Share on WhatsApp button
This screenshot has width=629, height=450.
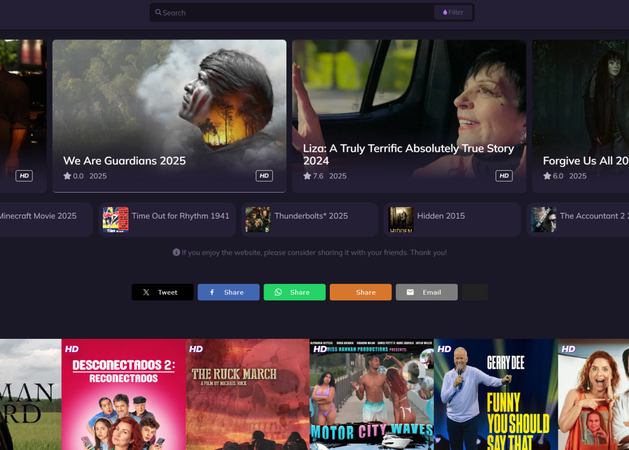pos(294,292)
